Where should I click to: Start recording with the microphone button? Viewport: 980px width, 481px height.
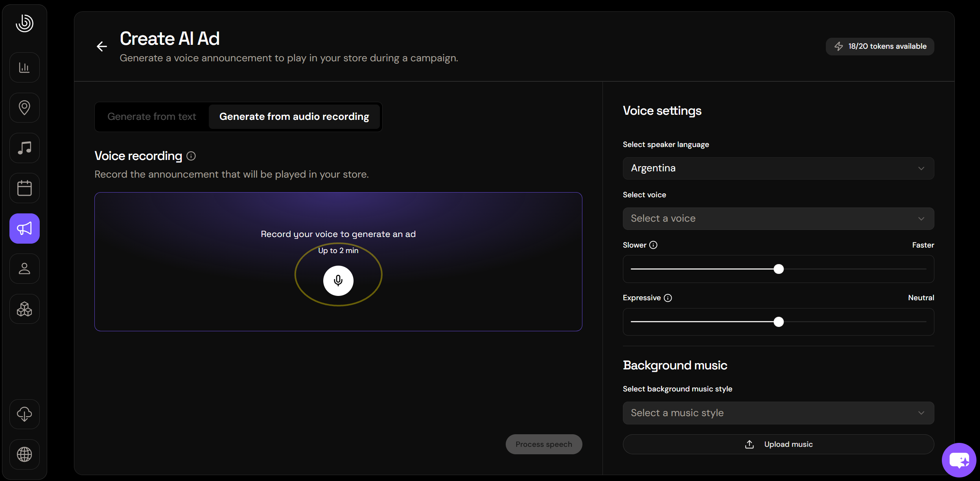[x=338, y=281]
